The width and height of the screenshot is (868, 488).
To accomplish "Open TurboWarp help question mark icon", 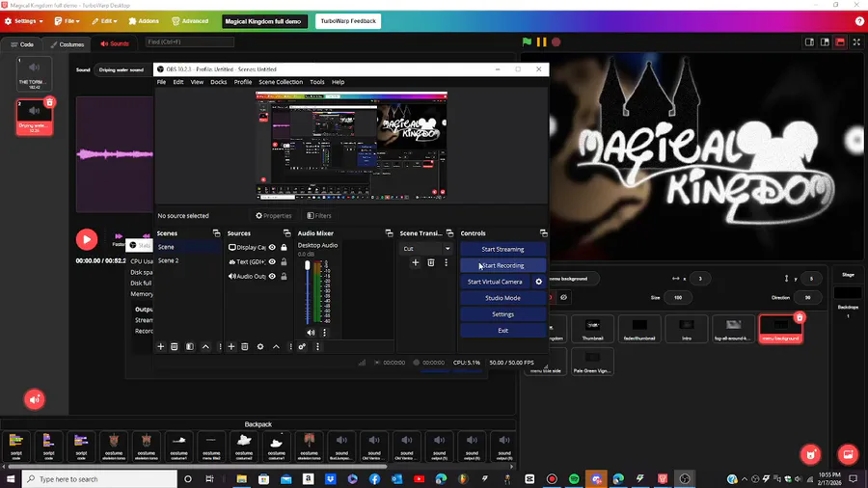I will (x=859, y=21).
